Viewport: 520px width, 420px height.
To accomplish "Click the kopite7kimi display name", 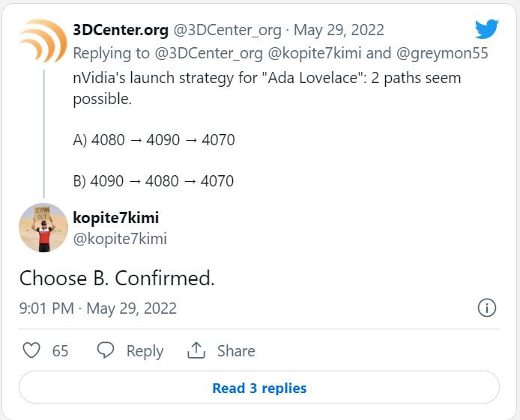I will coord(115,218).
